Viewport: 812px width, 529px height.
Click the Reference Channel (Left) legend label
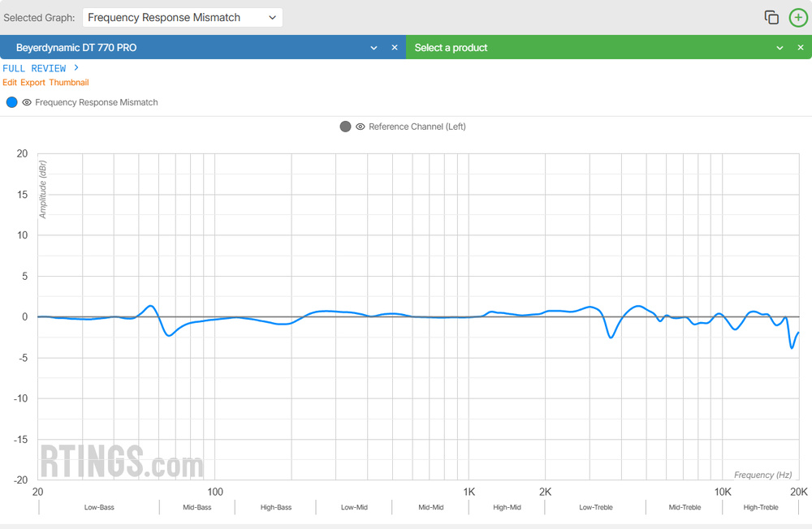(417, 127)
